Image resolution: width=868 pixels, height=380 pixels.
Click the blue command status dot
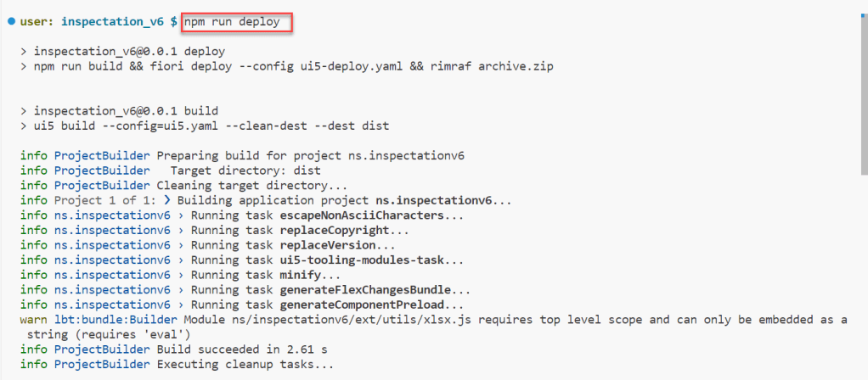point(10,20)
